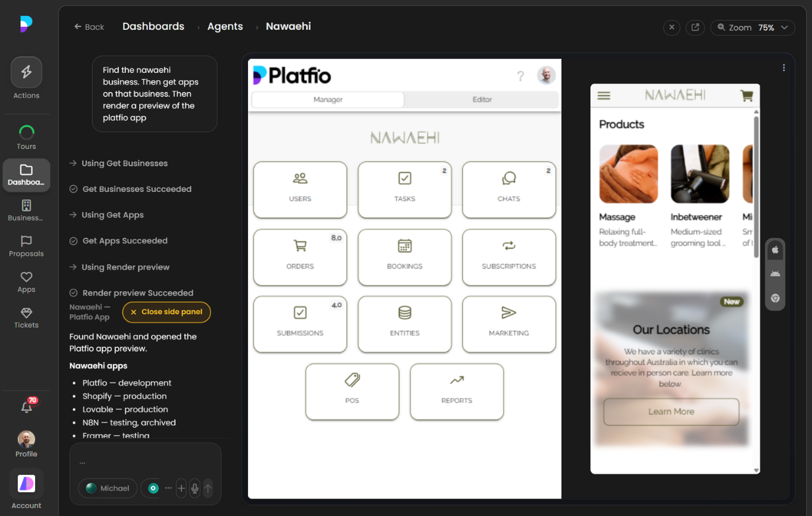Click the NAWAEHI logo in mobile preview header
Screen dimensions: 812x516
[675, 95]
